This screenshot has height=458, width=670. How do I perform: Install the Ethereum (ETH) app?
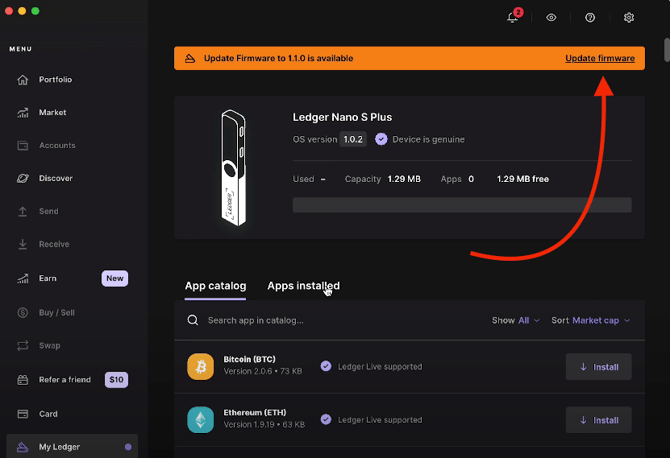(599, 420)
